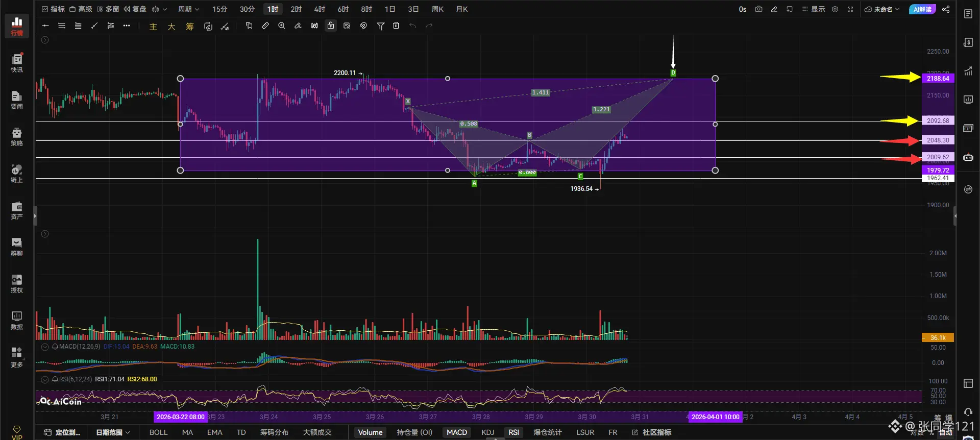Open the 行情 market section in the sidebar
The image size is (980, 440).
[17, 26]
